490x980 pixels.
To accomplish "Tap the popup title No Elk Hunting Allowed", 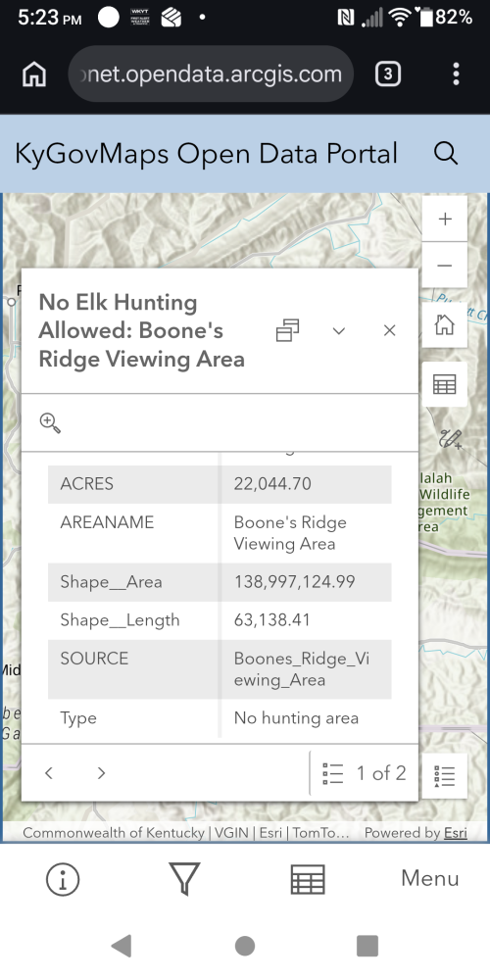I will pos(141,330).
